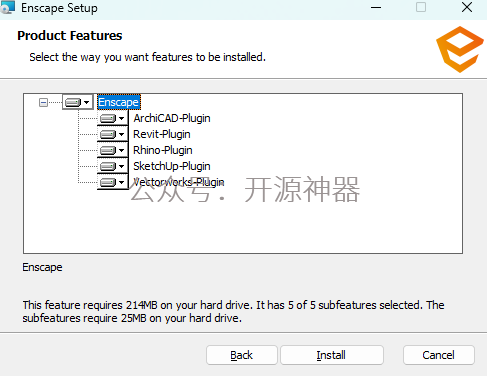Select the Revit-Plugin feature label
This screenshot has width=487, height=376.
tap(162, 134)
